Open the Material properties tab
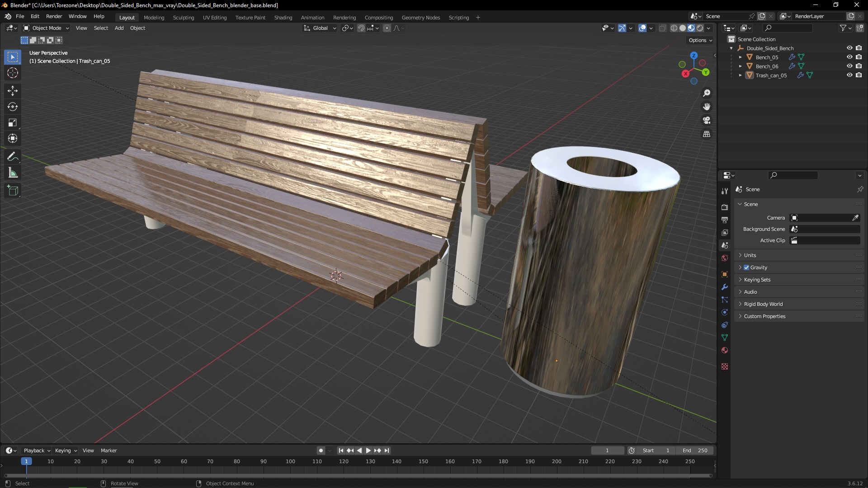The image size is (868, 488). coord(725,350)
